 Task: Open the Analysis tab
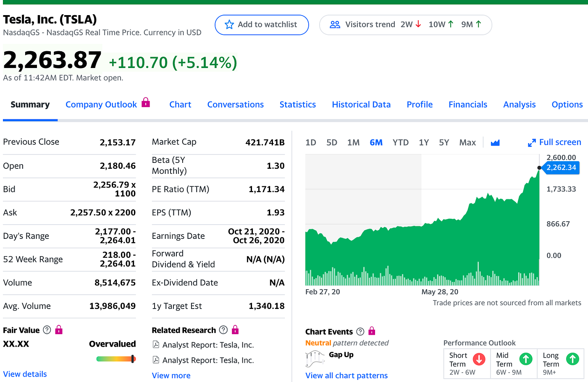click(x=520, y=105)
